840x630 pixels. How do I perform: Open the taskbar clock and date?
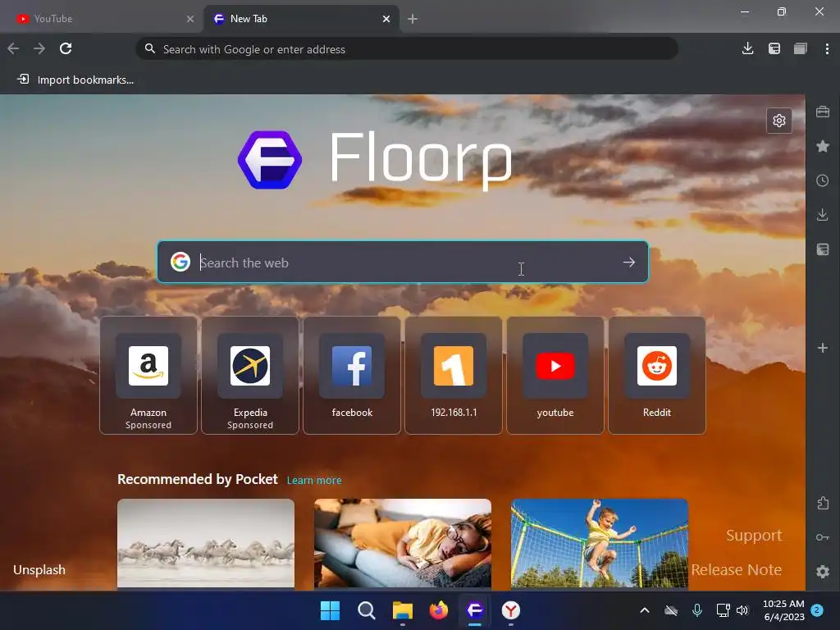pyautogui.click(x=783, y=610)
